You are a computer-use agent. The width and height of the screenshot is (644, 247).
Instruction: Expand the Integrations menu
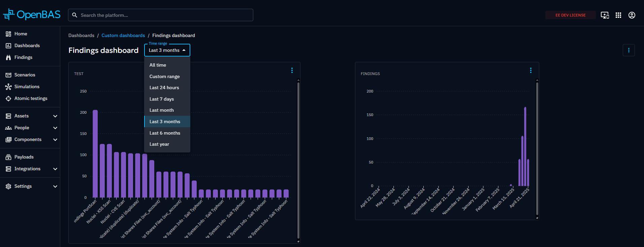(55, 169)
